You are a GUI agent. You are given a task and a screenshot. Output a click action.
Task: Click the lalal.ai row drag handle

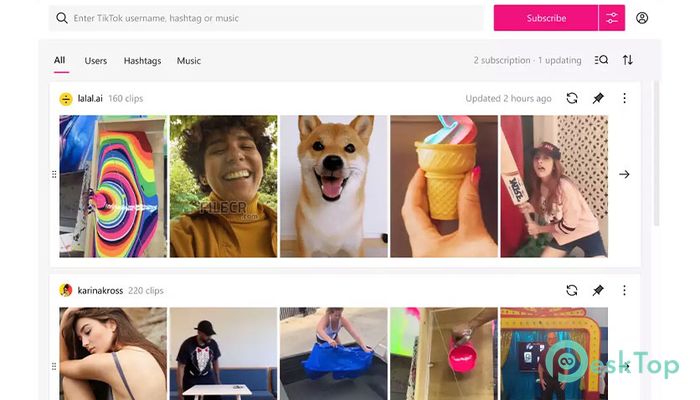click(54, 174)
